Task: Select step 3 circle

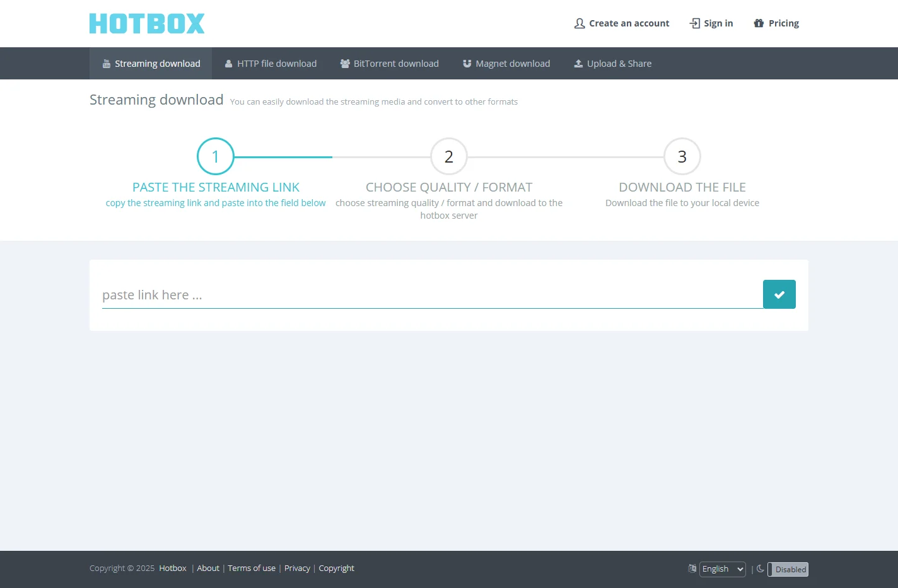Action: [x=682, y=156]
